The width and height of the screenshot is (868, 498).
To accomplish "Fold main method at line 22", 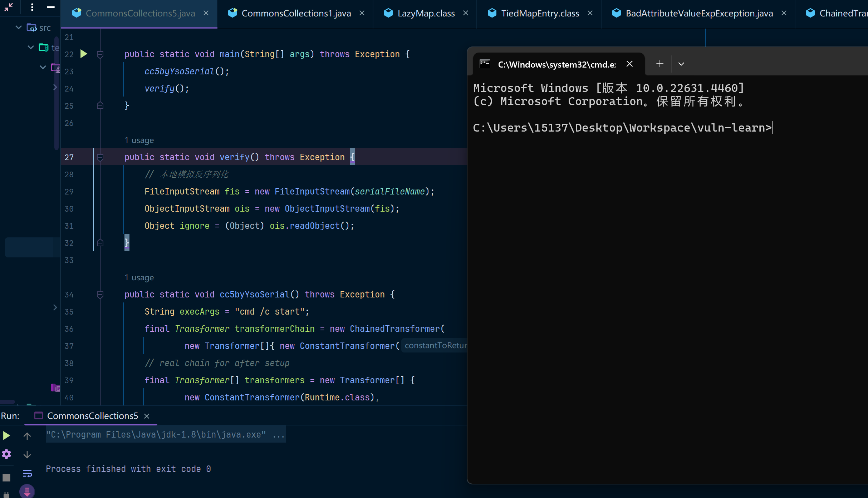I will 100,54.
